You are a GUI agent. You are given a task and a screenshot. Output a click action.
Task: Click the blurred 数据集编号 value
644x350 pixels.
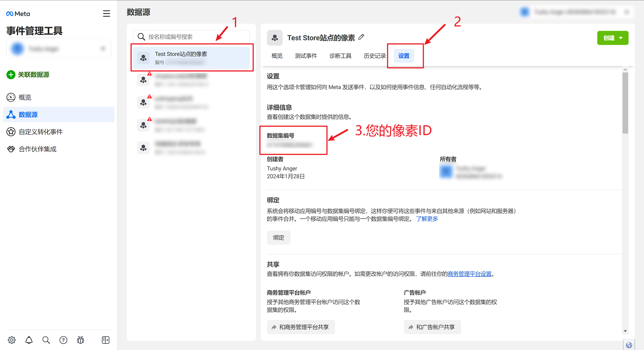pos(290,145)
